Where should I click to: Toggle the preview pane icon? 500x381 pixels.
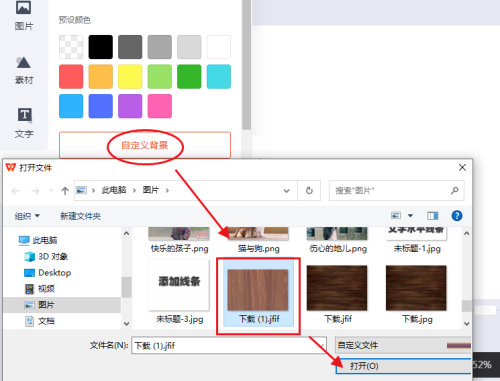tap(433, 216)
